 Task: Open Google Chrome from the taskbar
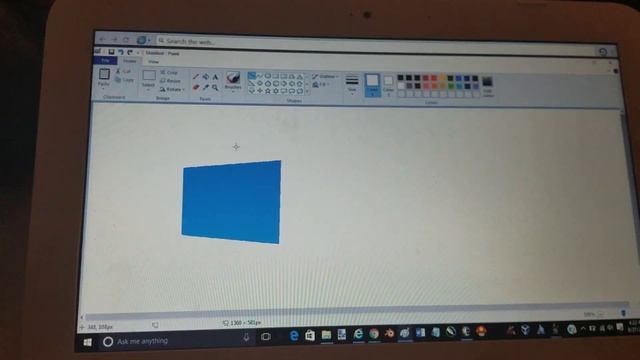374,333
